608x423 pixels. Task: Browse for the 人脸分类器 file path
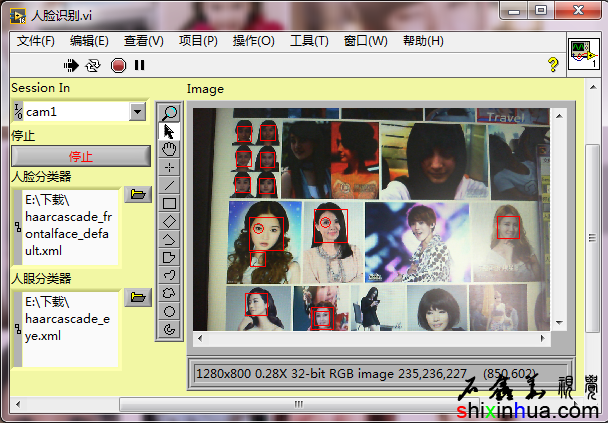[137, 193]
